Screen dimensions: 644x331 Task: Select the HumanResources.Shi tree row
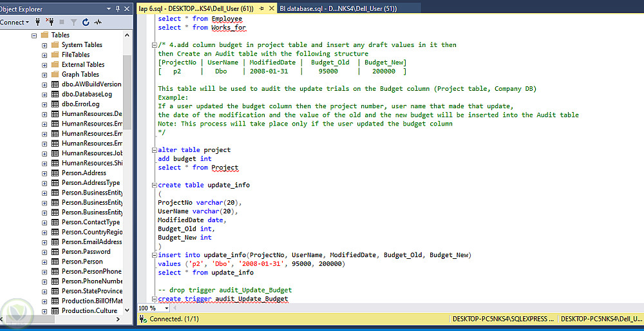[92, 163]
